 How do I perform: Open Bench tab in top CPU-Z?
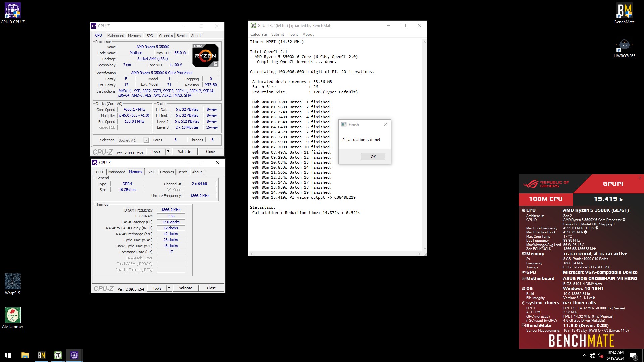point(182,36)
